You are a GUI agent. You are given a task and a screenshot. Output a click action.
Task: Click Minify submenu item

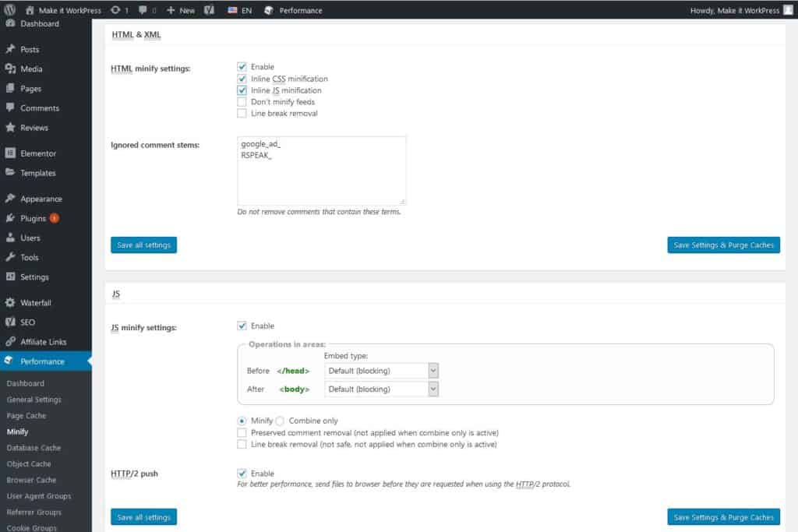click(17, 432)
